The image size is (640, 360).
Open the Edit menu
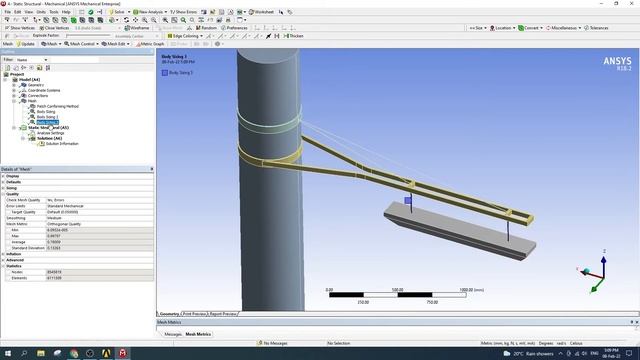click(x=18, y=12)
